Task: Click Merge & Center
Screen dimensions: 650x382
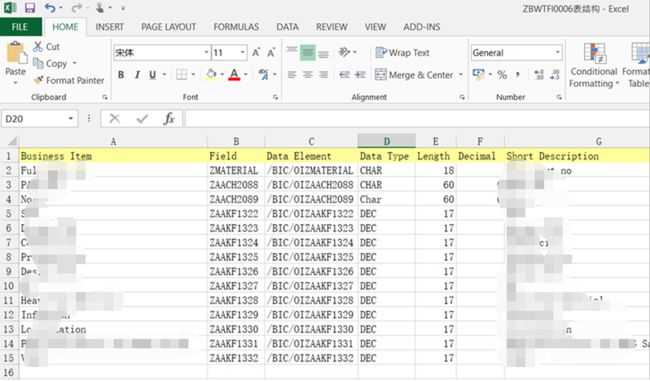Action: pyautogui.click(x=414, y=75)
